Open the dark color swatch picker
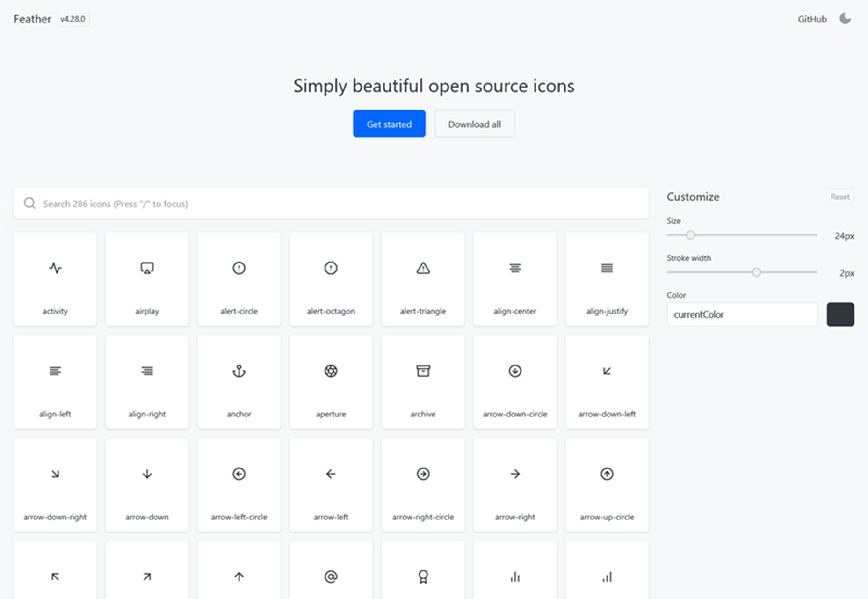 pos(840,314)
